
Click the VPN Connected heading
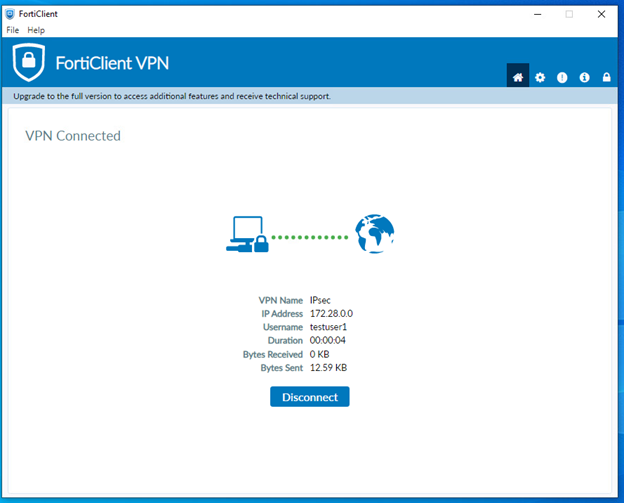pyautogui.click(x=73, y=136)
